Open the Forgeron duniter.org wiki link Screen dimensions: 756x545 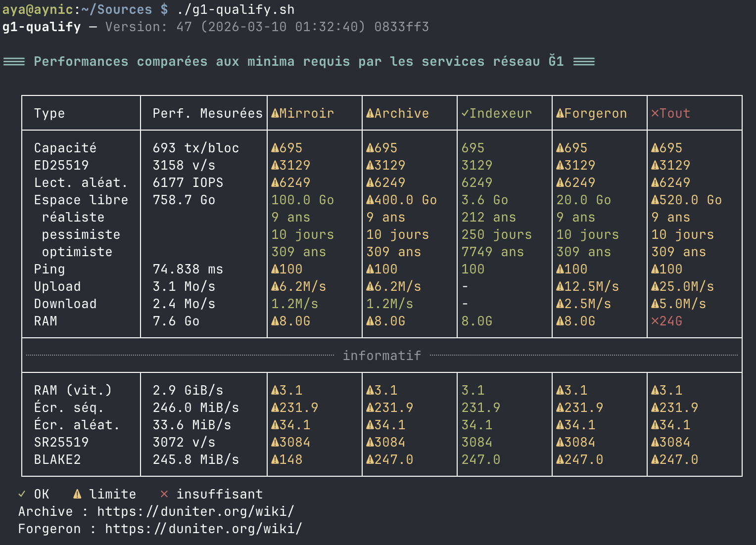click(x=203, y=529)
